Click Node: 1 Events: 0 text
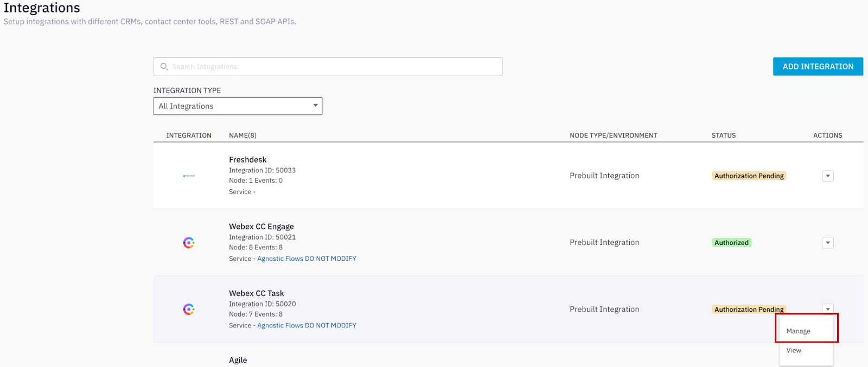Screen dimensions: 868x367 256,181
